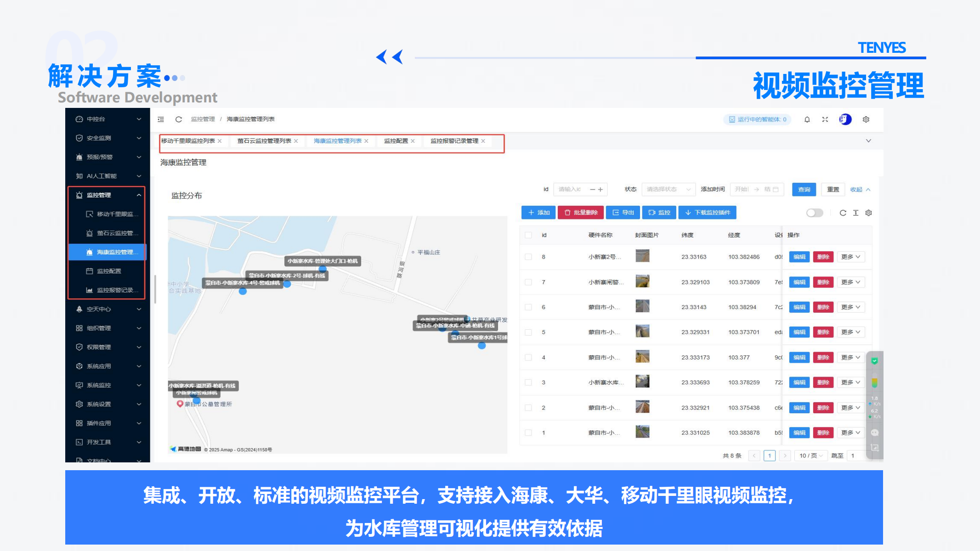Open the 状态 status dropdown
Viewport: 980px width, 551px height.
[x=668, y=189]
